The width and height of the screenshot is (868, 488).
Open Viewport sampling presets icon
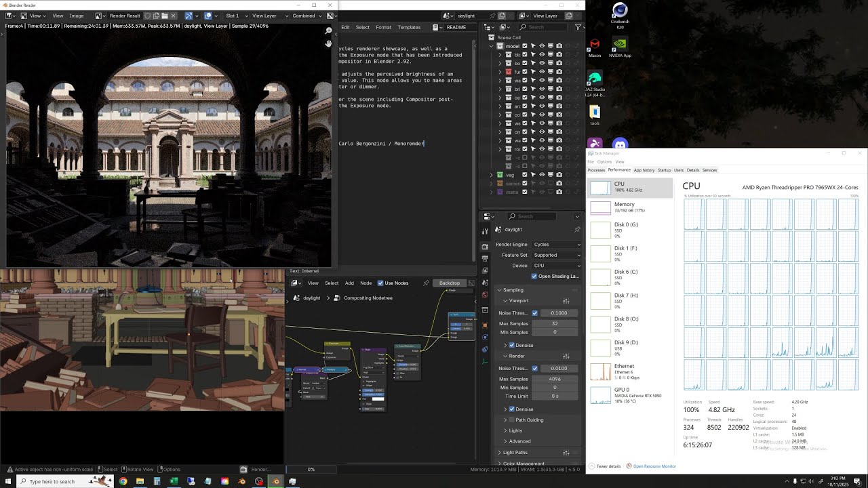[x=566, y=301]
